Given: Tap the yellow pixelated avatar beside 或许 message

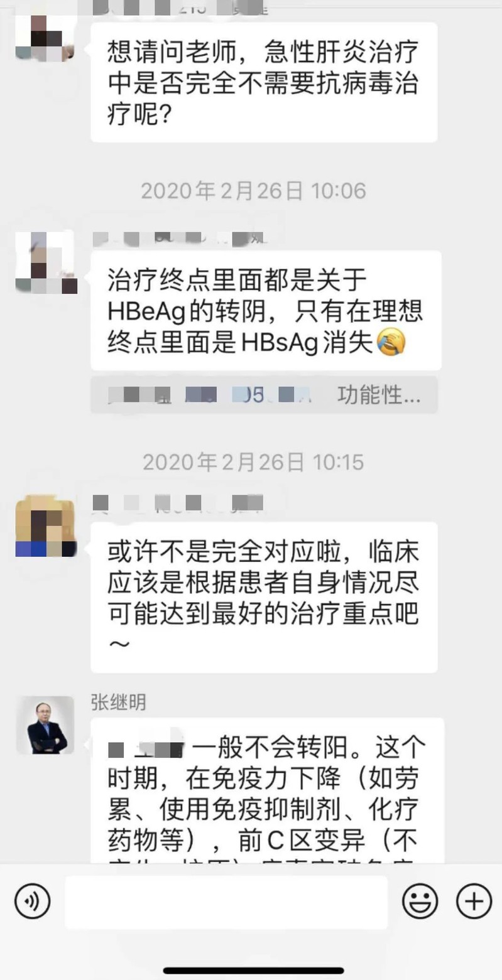Looking at the screenshot, I should click(x=45, y=526).
